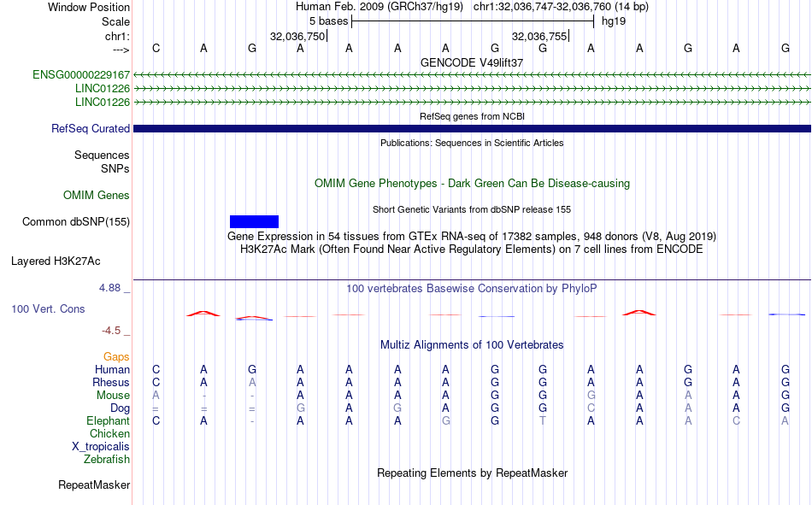Select the X_tropicalis alignment row label
This screenshot has height=505, width=812.
click(101, 447)
